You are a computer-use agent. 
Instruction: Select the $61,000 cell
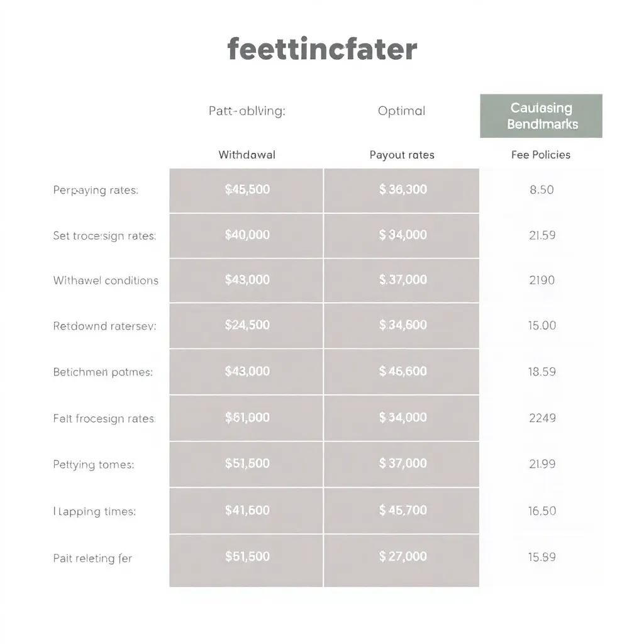pos(247,418)
